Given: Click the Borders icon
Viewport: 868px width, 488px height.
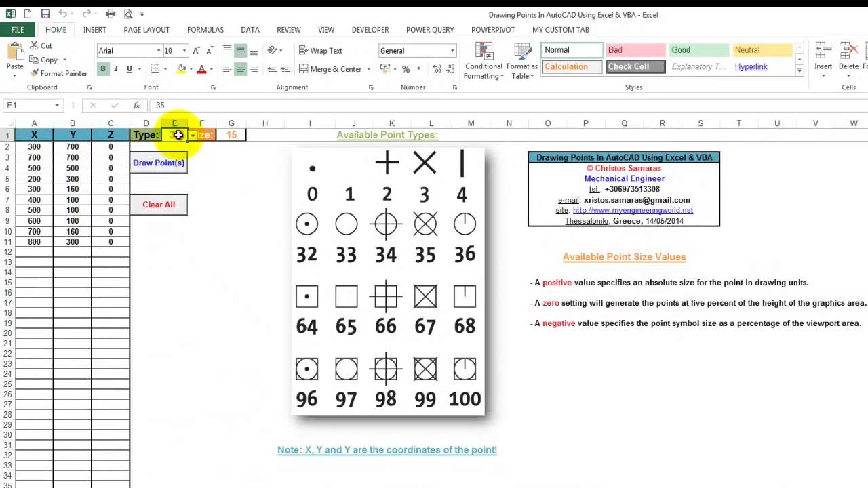Looking at the screenshot, I should [155, 69].
